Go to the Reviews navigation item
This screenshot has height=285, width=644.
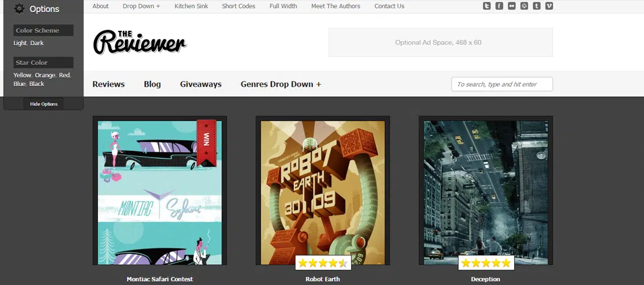(x=108, y=84)
